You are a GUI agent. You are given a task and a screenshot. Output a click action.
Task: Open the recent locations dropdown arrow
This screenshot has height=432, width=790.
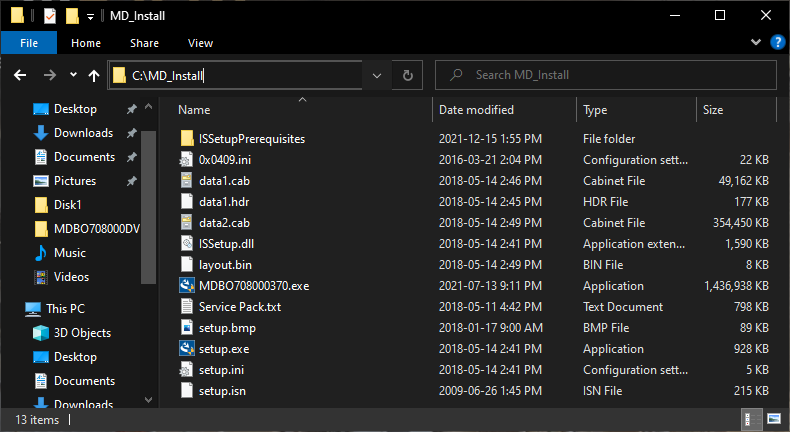73,75
